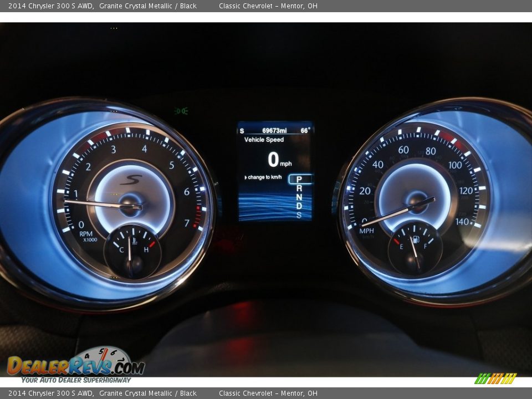Click the 3 mark on tachometer
This screenshot has height=399, width=532.
pos(113,149)
